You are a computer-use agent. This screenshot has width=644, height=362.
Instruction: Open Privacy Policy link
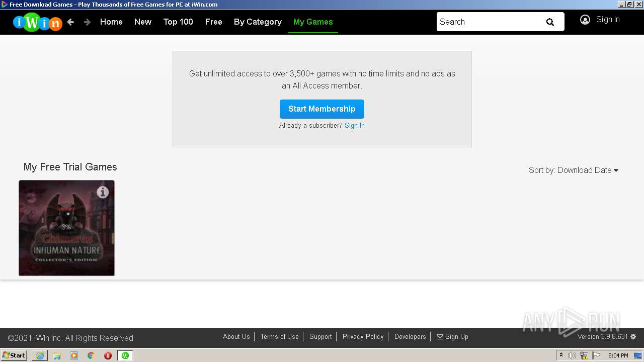click(363, 337)
